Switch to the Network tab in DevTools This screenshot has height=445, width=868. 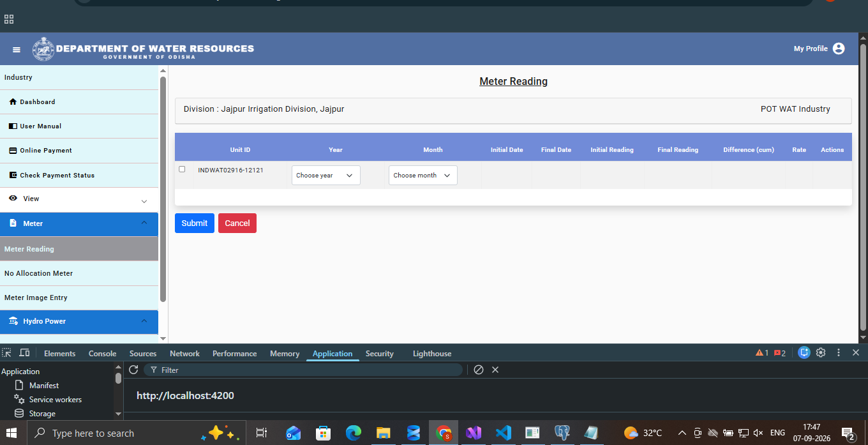(184, 354)
